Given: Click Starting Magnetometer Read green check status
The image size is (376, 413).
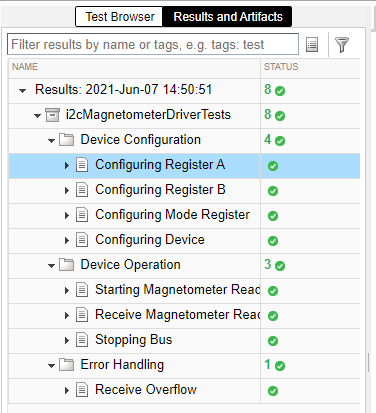Looking at the screenshot, I should [x=273, y=291].
